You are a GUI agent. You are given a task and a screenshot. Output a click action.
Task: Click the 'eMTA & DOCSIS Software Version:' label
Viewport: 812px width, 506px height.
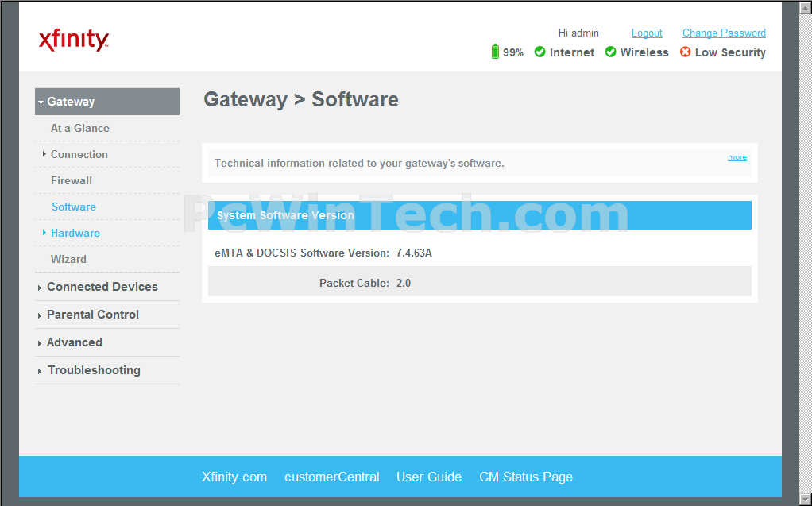301,253
